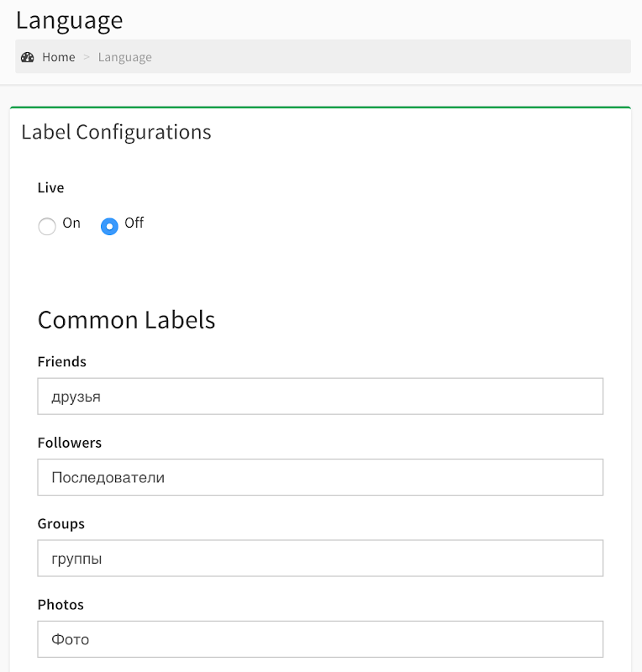Click the Followers field label text
642x672 pixels.
[70, 443]
